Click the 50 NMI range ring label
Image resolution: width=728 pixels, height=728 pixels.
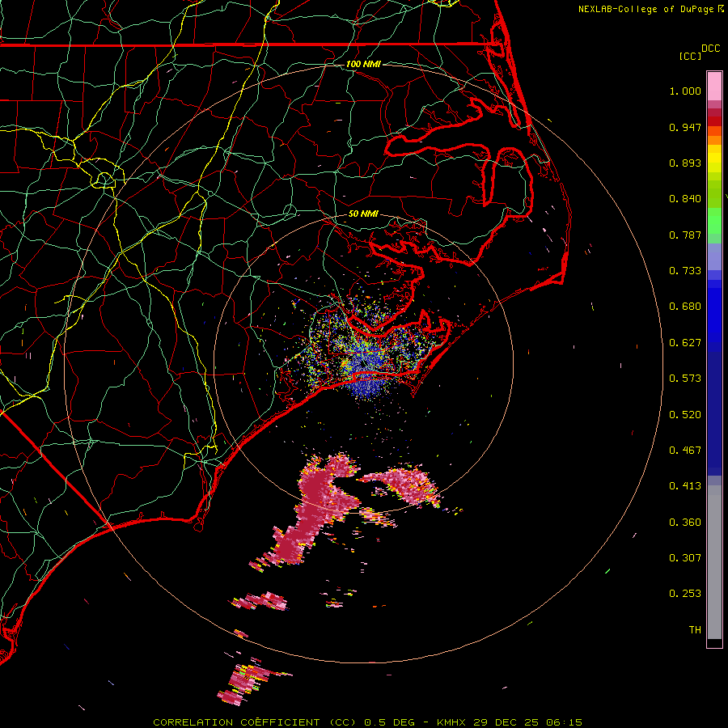click(363, 214)
